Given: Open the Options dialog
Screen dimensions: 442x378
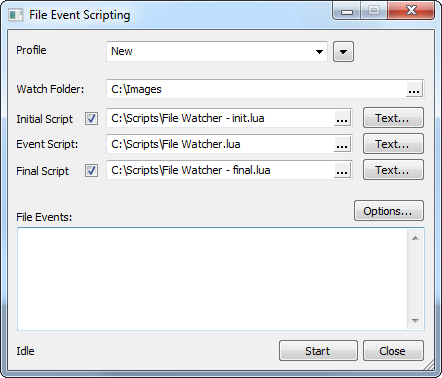Looking at the screenshot, I should (389, 211).
